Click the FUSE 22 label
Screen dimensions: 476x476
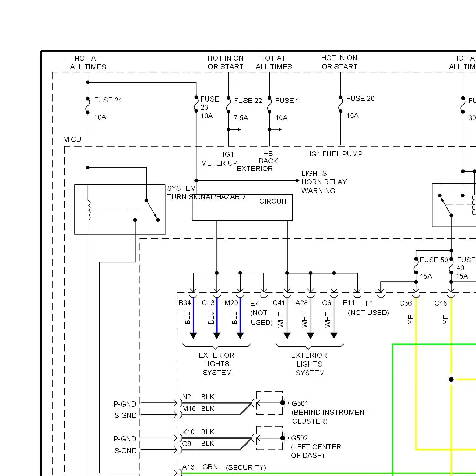[248, 101]
